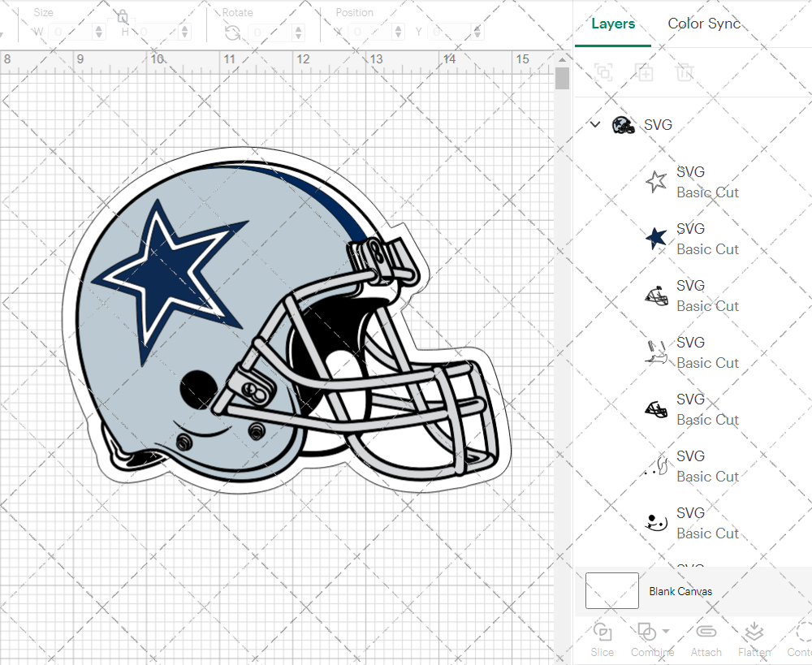Viewport: 812px width, 665px height.
Task: Click the Attach tool
Action: [x=706, y=640]
